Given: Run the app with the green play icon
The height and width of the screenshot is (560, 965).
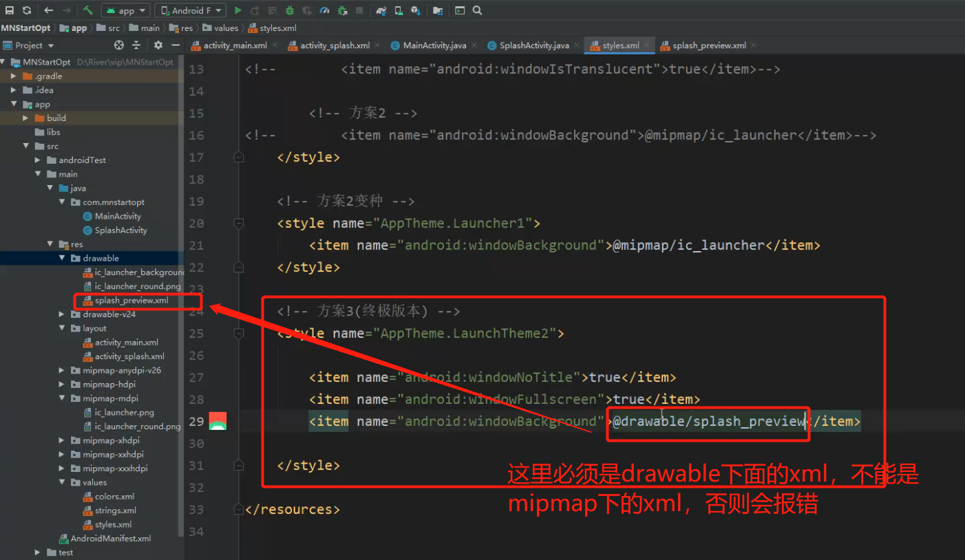Looking at the screenshot, I should tap(237, 10).
